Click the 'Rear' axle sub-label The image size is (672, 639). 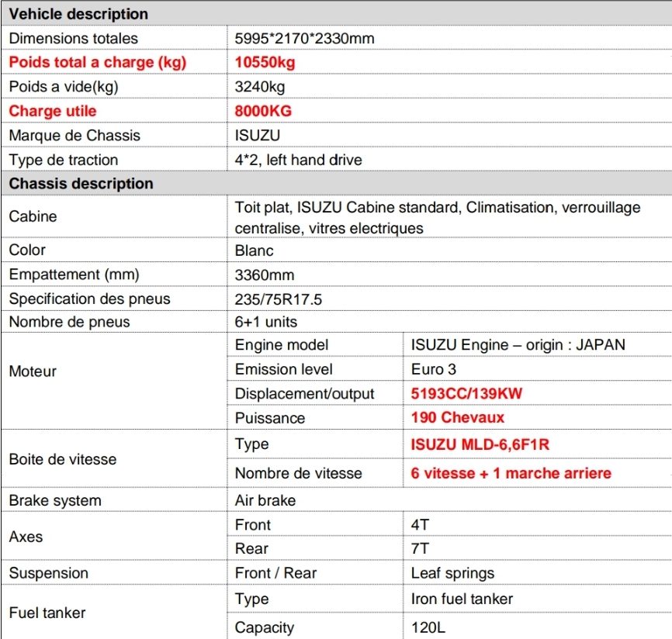click(251, 549)
